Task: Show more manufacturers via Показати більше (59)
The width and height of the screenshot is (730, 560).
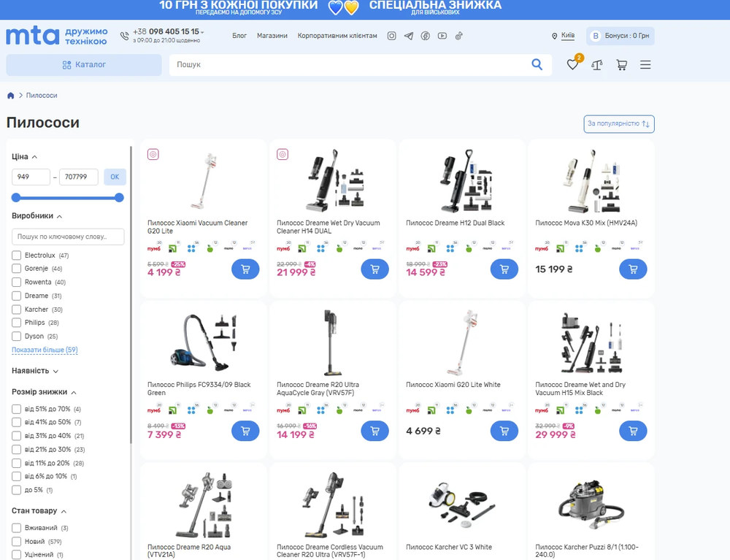Action: tap(45, 350)
